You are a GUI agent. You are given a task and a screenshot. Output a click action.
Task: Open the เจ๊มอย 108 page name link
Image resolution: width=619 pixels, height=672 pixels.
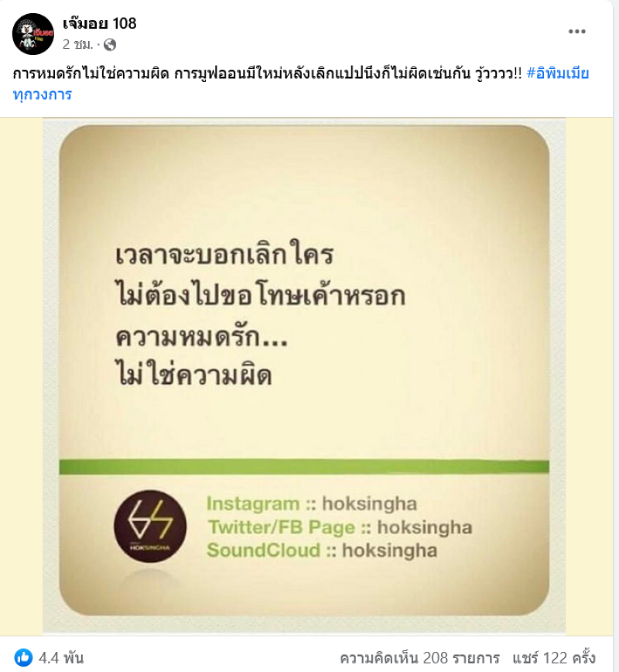[x=99, y=23]
